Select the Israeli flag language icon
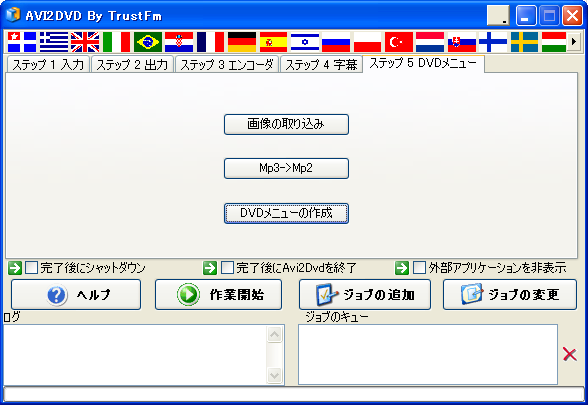The width and height of the screenshot is (588, 405). click(x=305, y=42)
